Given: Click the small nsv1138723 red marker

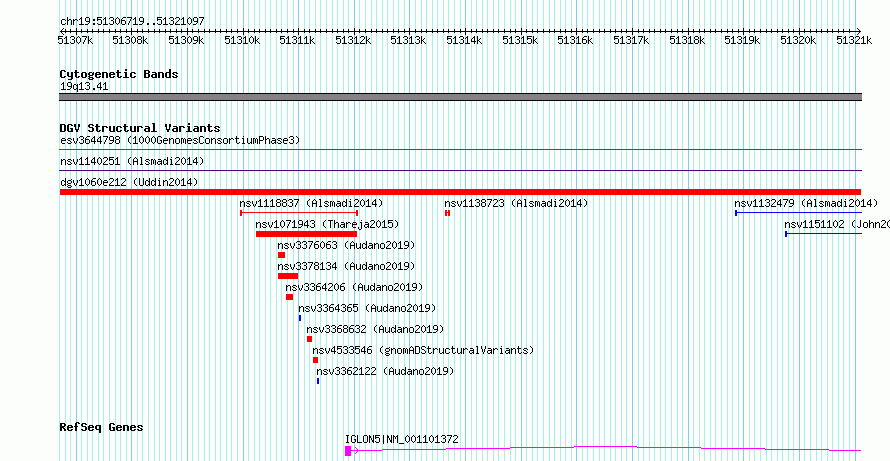Looking at the screenshot, I should click(x=448, y=213).
